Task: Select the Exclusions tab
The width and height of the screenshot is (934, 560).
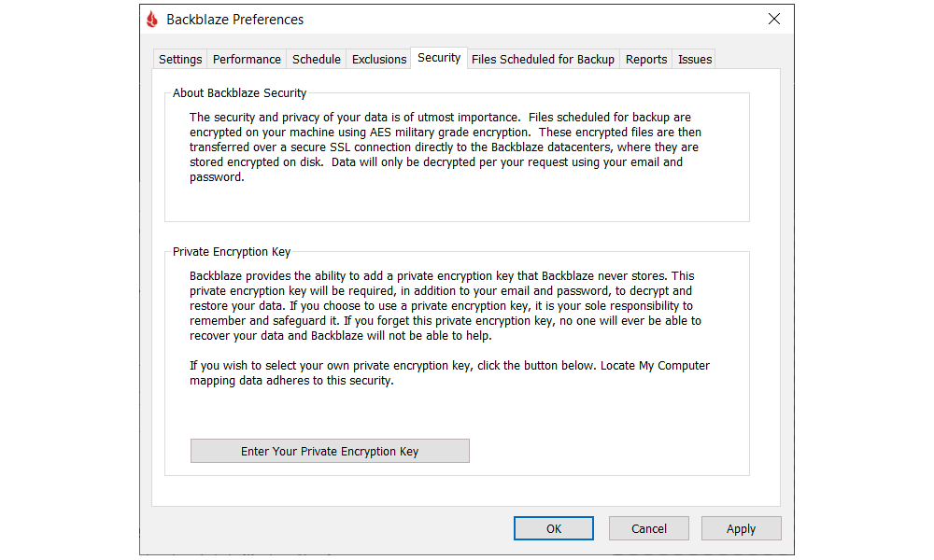Action: [379, 60]
